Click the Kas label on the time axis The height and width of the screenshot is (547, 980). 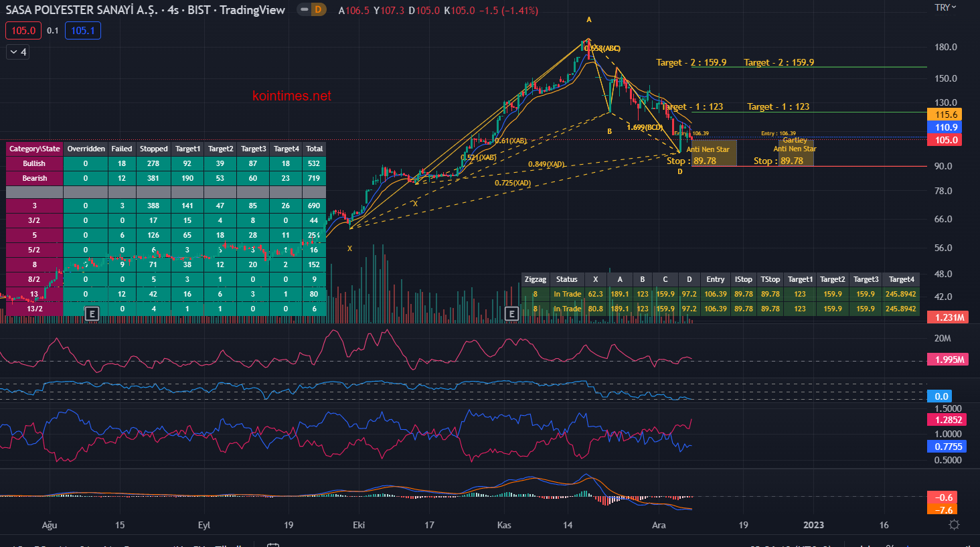[x=504, y=525]
